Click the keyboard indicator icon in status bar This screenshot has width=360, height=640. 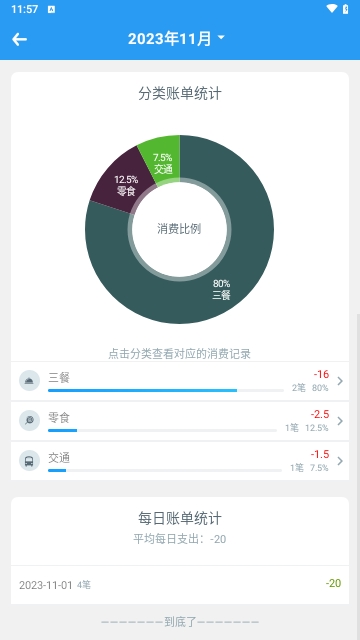click(x=51, y=9)
